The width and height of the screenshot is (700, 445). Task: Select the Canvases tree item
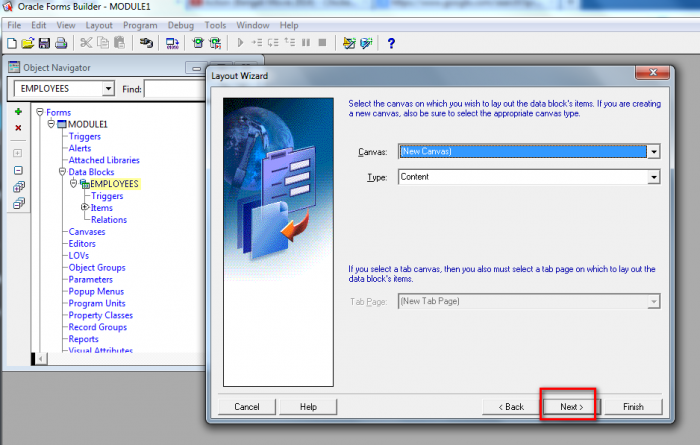(87, 232)
